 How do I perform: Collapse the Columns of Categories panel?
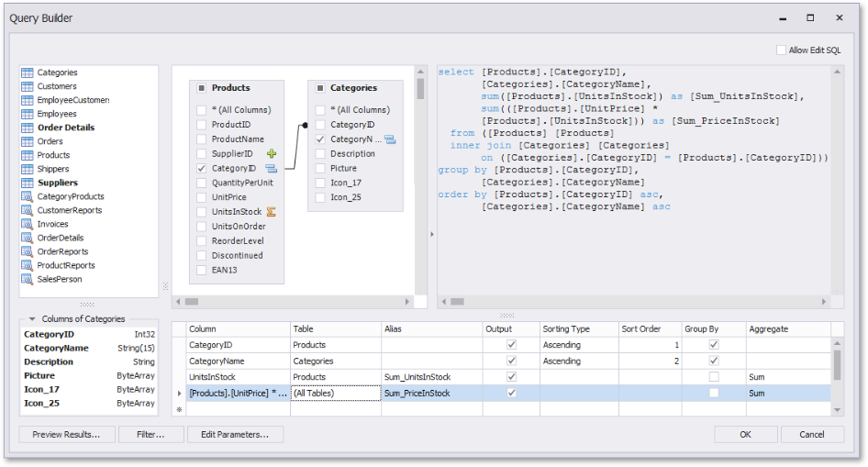pyautogui.click(x=32, y=318)
